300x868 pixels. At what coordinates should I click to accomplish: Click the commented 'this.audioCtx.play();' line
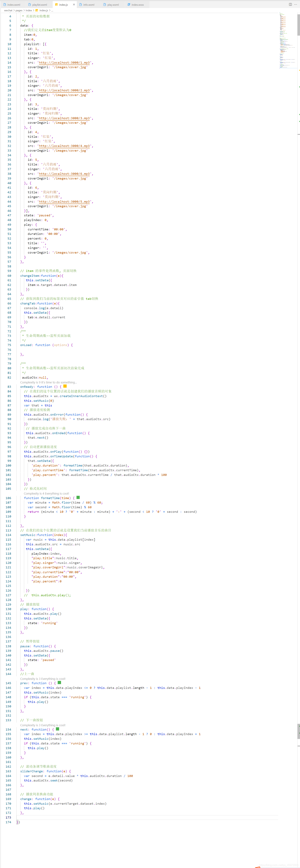click(47, 595)
